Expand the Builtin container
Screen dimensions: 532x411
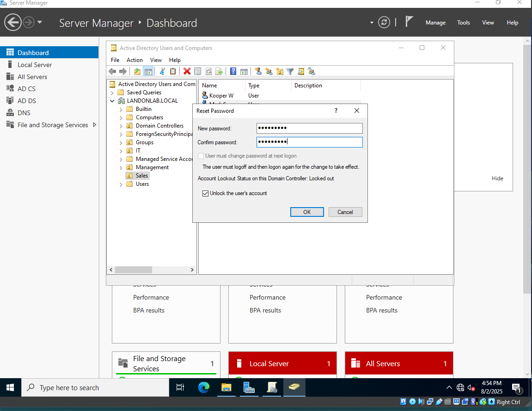click(121, 109)
